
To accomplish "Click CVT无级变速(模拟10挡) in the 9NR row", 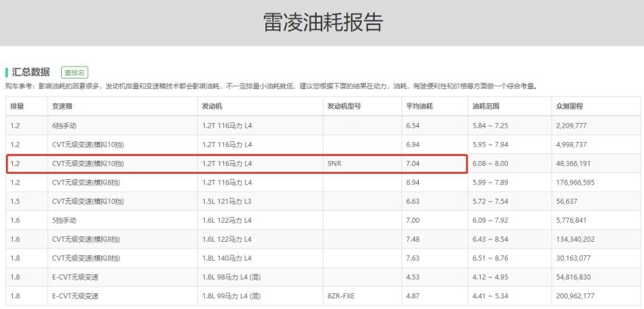I will [88, 163].
